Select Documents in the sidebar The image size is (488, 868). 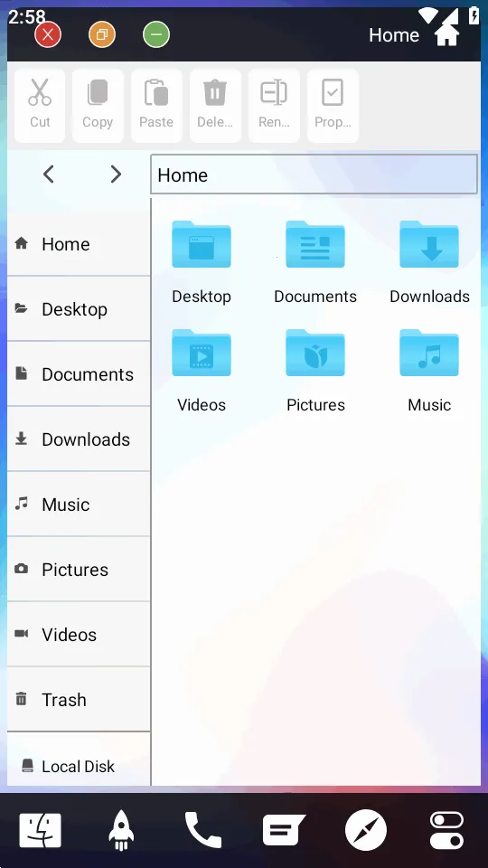coord(79,374)
